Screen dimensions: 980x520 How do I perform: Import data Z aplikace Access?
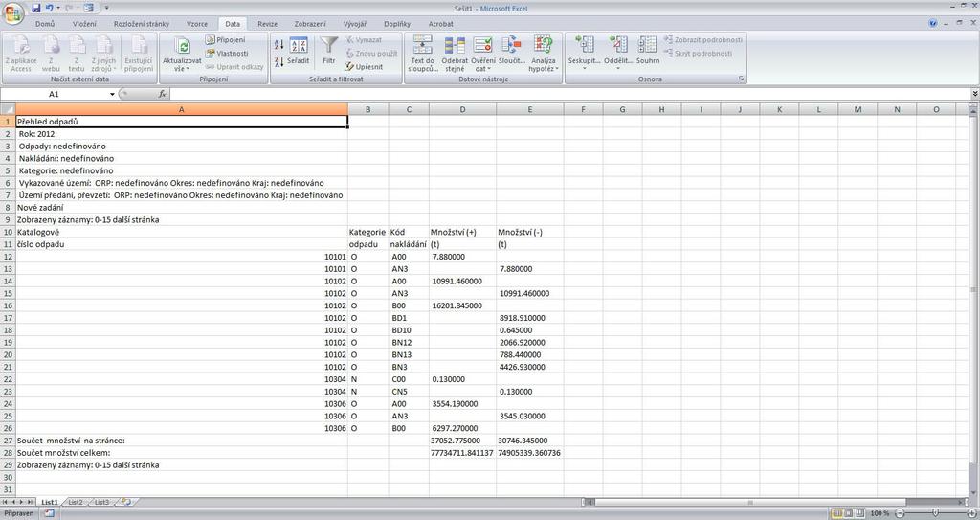(x=21, y=54)
